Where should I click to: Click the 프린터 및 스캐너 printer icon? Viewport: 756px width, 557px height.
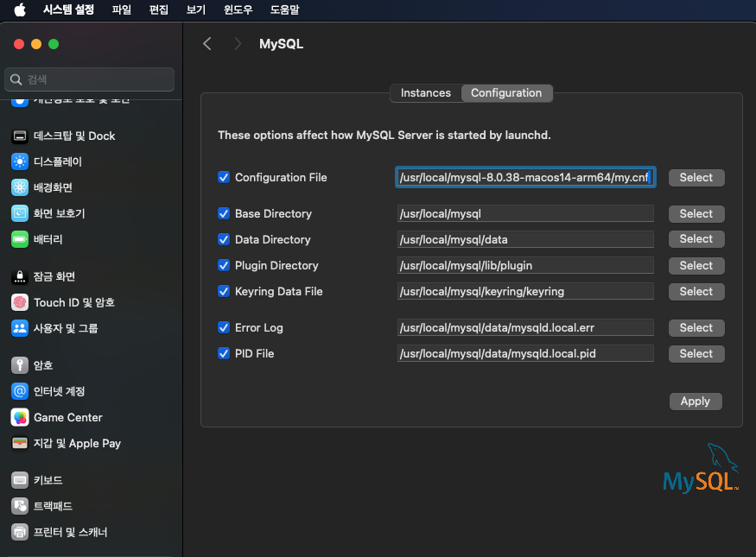tap(20, 532)
